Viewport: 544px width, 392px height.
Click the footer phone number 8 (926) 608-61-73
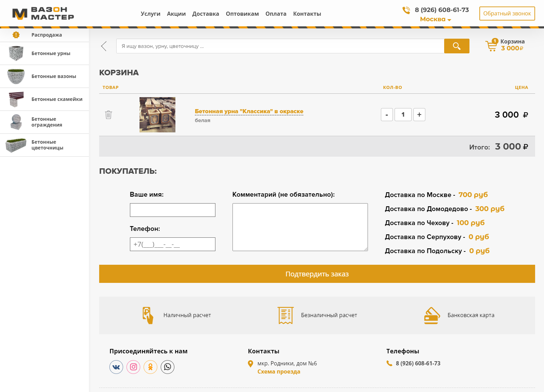[418, 363]
